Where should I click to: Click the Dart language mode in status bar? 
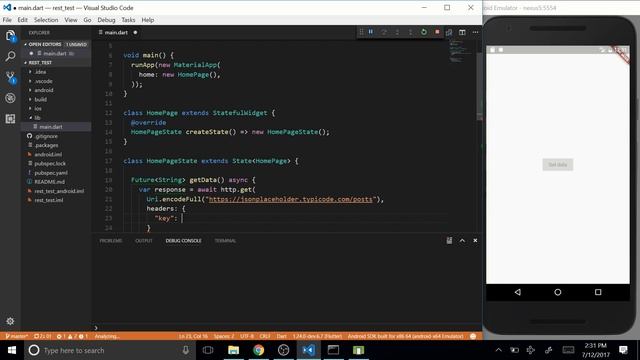[x=282, y=336]
